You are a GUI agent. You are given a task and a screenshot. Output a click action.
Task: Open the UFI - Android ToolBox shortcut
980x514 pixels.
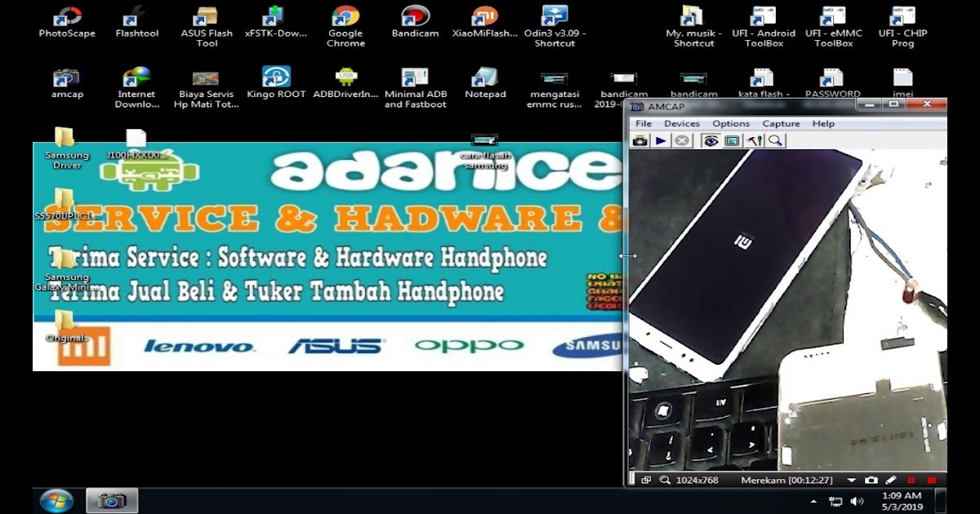(764, 26)
